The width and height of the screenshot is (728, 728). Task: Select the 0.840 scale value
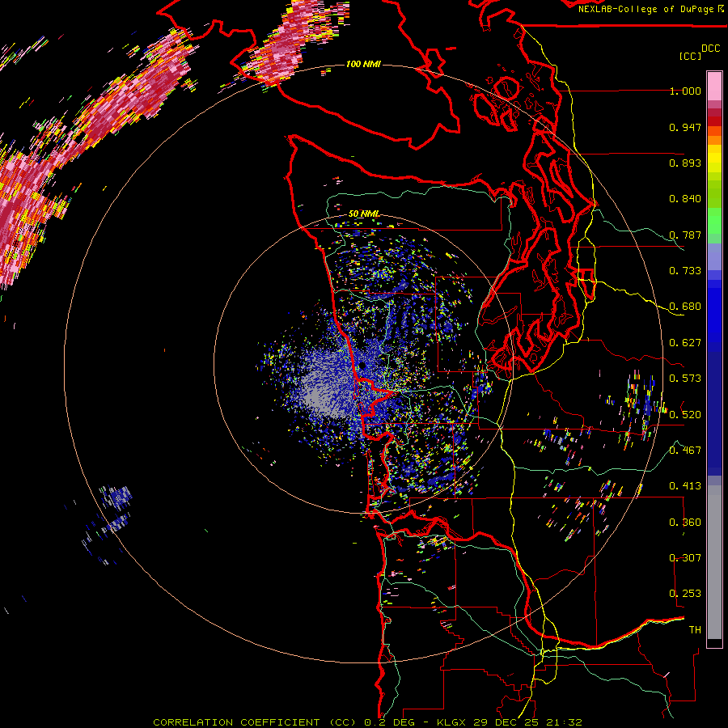click(685, 199)
